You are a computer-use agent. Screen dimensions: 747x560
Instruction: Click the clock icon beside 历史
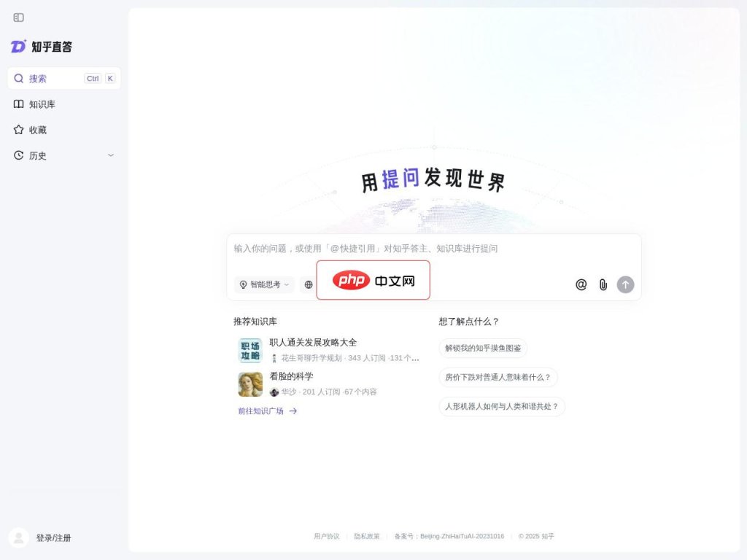[x=18, y=155]
